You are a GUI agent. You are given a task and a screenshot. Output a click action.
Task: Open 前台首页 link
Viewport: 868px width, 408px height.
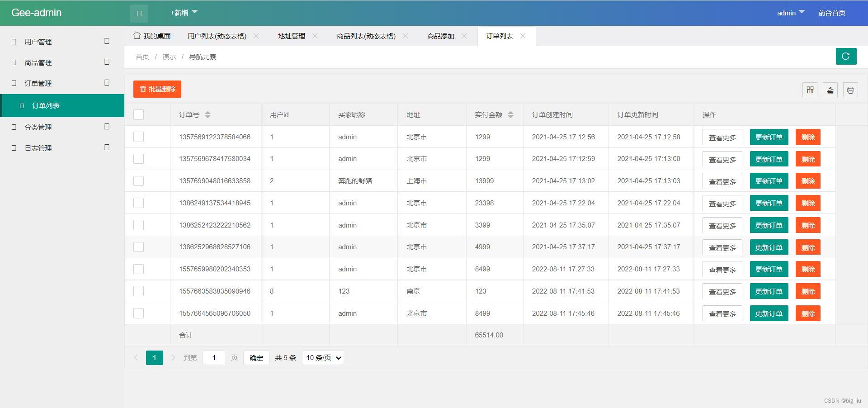click(x=831, y=13)
